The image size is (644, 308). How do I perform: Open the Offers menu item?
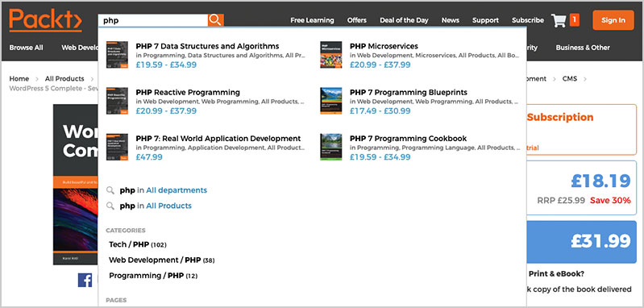357,20
